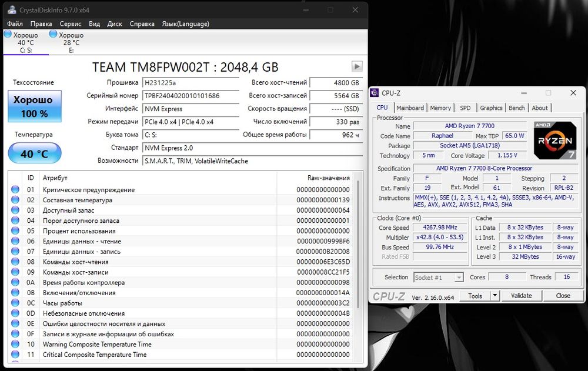Viewport: 588px width, 371px height.
Task: Click the serial number field
Action: [x=191, y=96]
